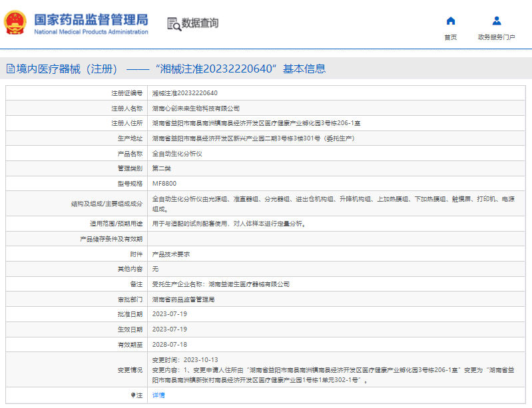Click model value MF8800
The image size is (532, 408).
[164, 184]
